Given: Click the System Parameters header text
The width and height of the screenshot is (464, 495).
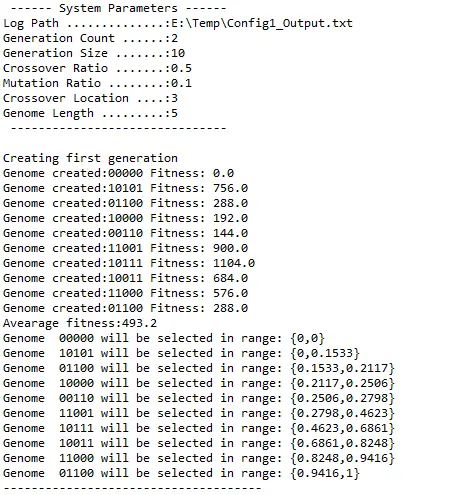Looking at the screenshot, I should 118,8.
